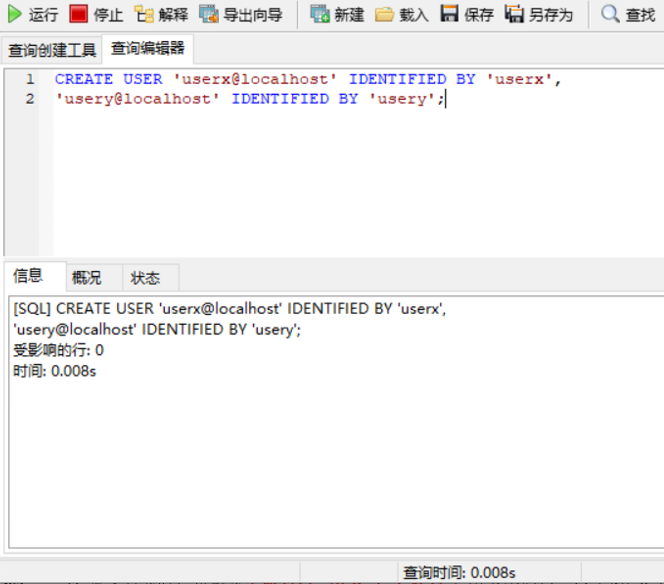Click the New query (新建) icon

pos(320,14)
